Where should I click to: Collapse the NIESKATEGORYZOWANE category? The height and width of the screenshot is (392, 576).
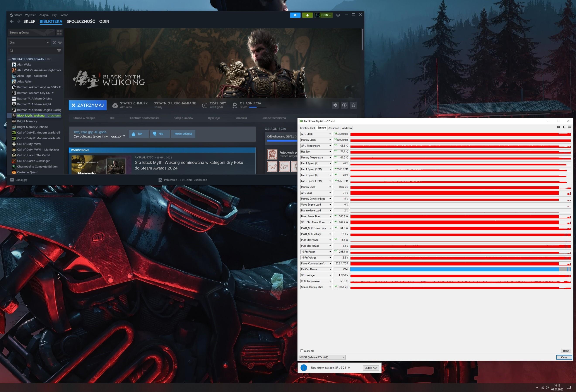[x=10, y=59]
